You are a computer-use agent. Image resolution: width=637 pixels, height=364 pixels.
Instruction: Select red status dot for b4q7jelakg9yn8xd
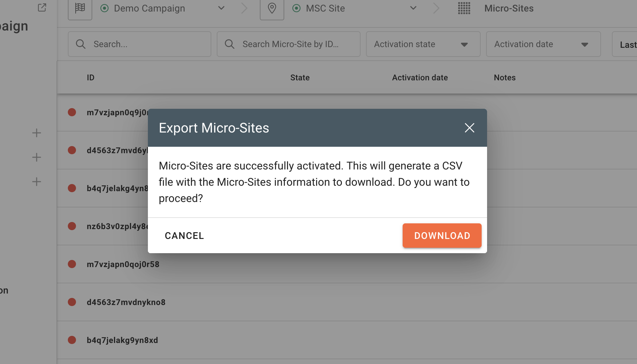(x=72, y=340)
